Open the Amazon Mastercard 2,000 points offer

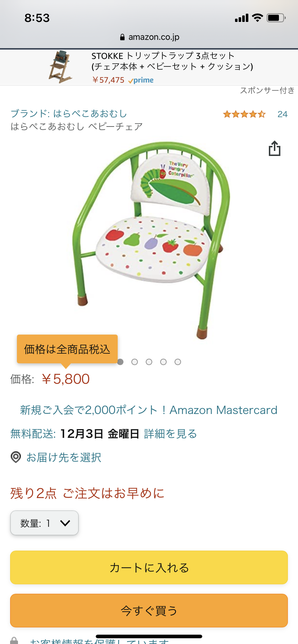[x=149, y=410]
